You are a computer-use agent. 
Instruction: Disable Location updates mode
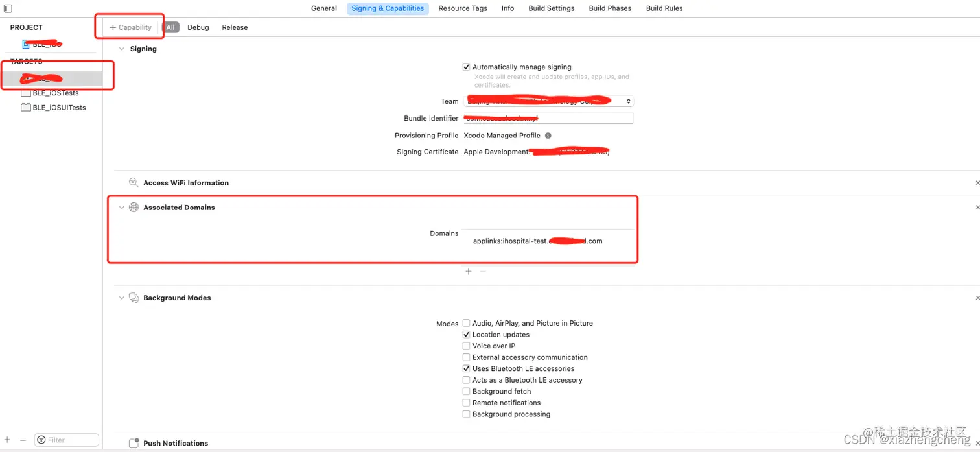(x=466, y=335)
